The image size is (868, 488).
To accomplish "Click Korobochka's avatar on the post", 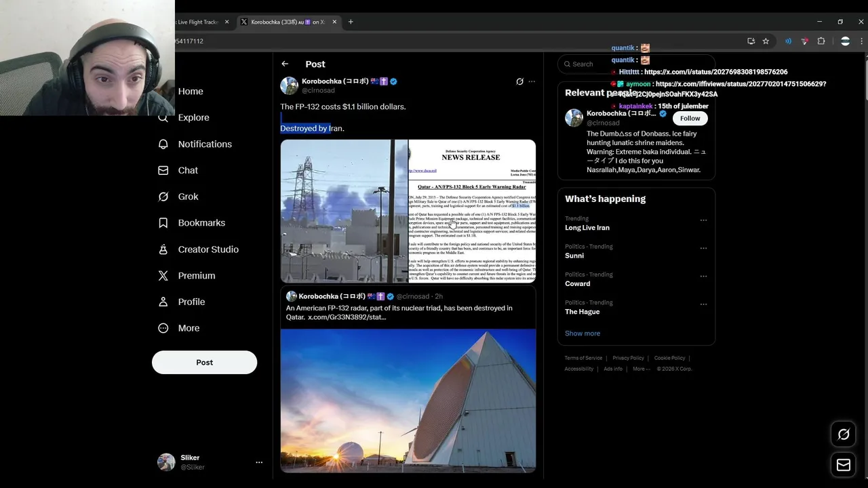I will pyautogui.click(x=290, y=85).
